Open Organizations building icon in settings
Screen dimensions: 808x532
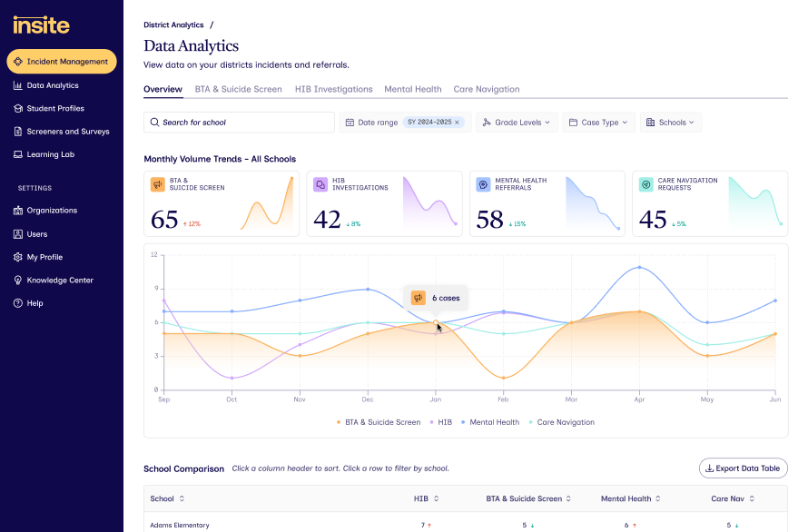pos(18,211)
